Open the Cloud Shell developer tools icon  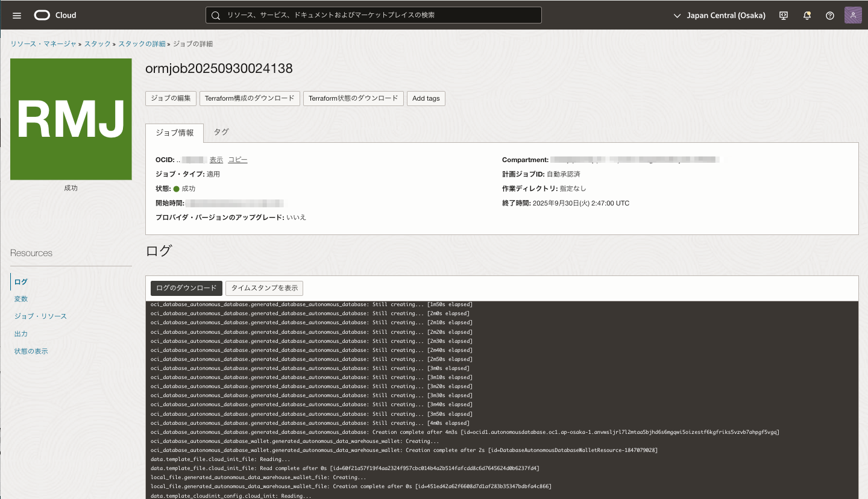[784, 15]
